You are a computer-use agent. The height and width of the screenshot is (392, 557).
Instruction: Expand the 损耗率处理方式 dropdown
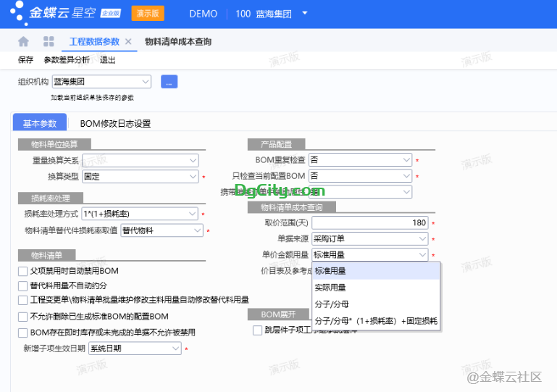[193, 214]
